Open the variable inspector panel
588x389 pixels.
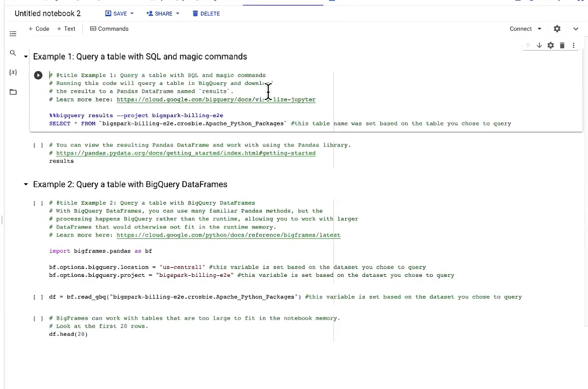coord(13,73)
